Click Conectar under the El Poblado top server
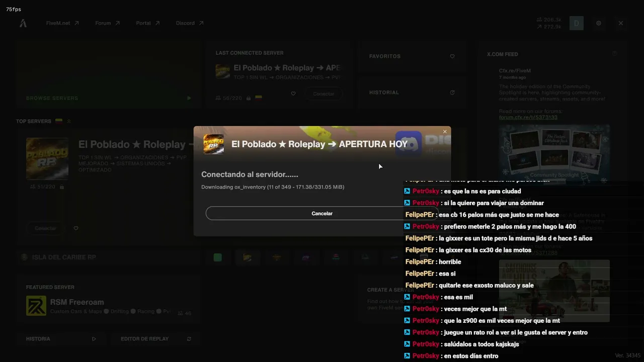This screenshot has height=362, width=644. (45, 228)
